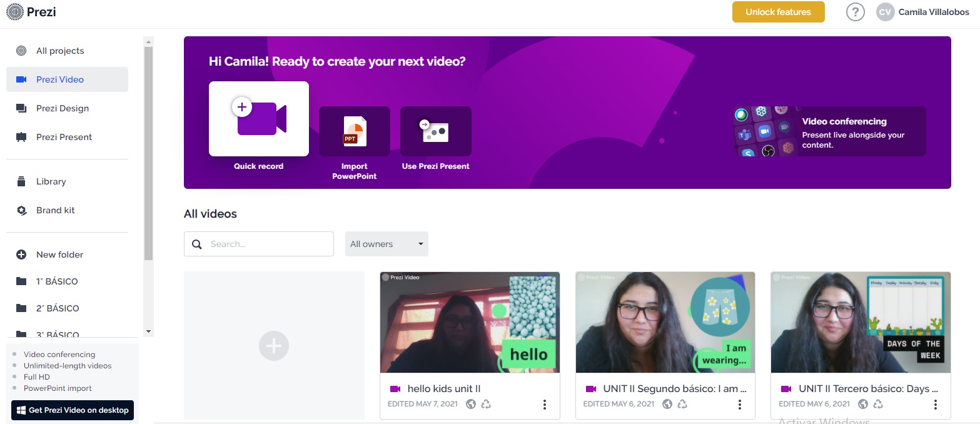
Task: Click the sidebar scrollbar up arrow
Action: 148,43
